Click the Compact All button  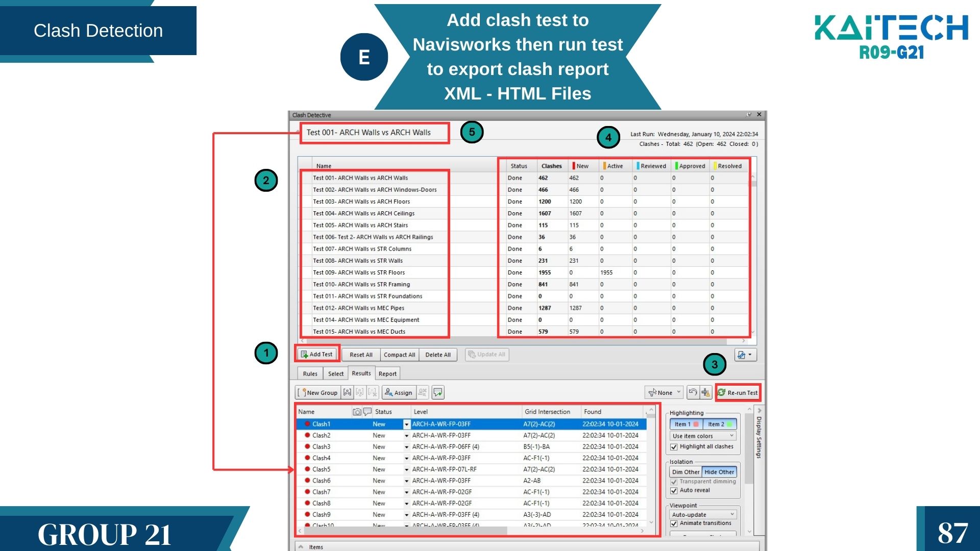tap(399, 355)
